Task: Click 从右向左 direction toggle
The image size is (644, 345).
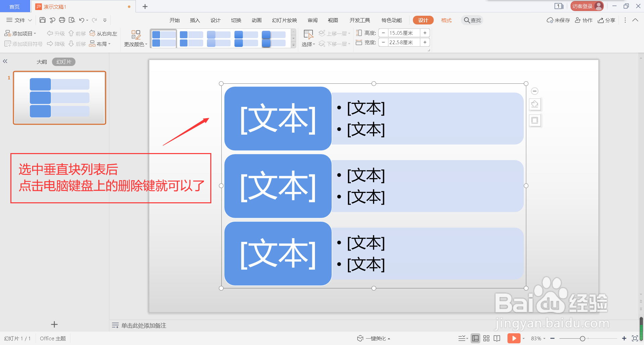Action: [103, 33]
